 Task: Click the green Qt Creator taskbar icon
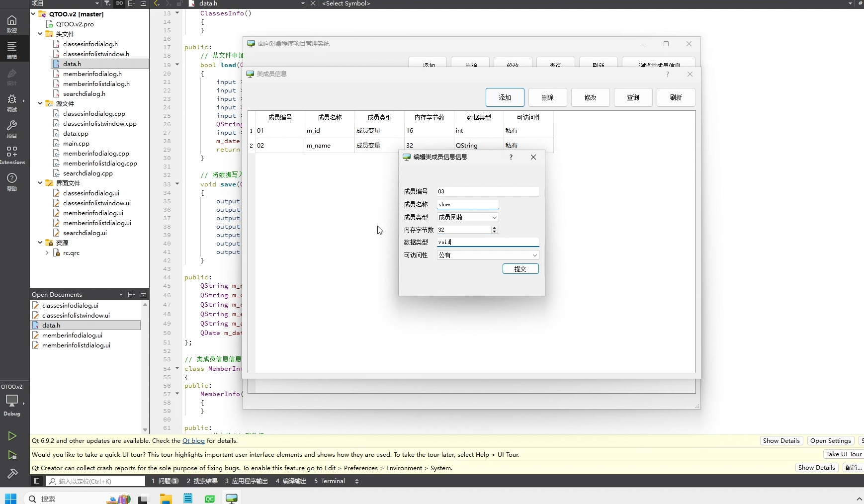tap(210, 499)
